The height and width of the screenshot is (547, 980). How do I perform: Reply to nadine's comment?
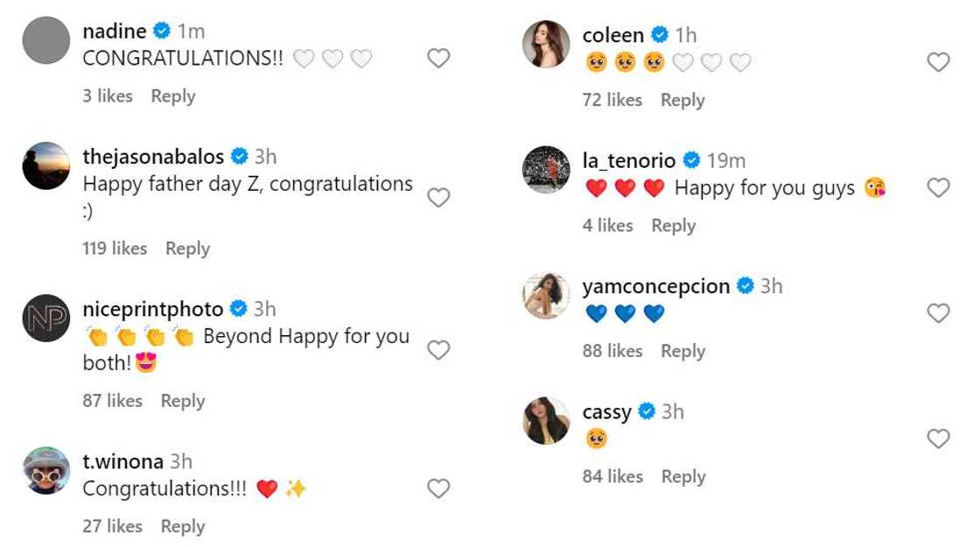(x=172, y=96)
